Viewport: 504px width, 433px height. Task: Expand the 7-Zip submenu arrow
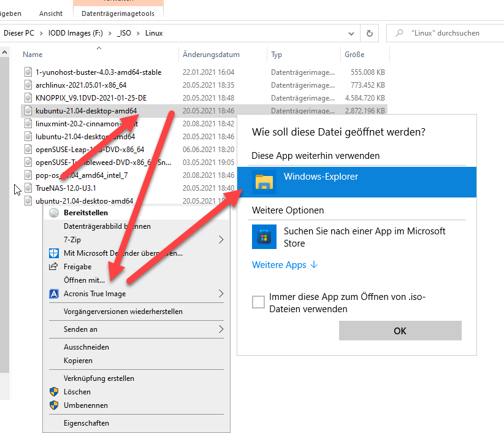(221, 239)
